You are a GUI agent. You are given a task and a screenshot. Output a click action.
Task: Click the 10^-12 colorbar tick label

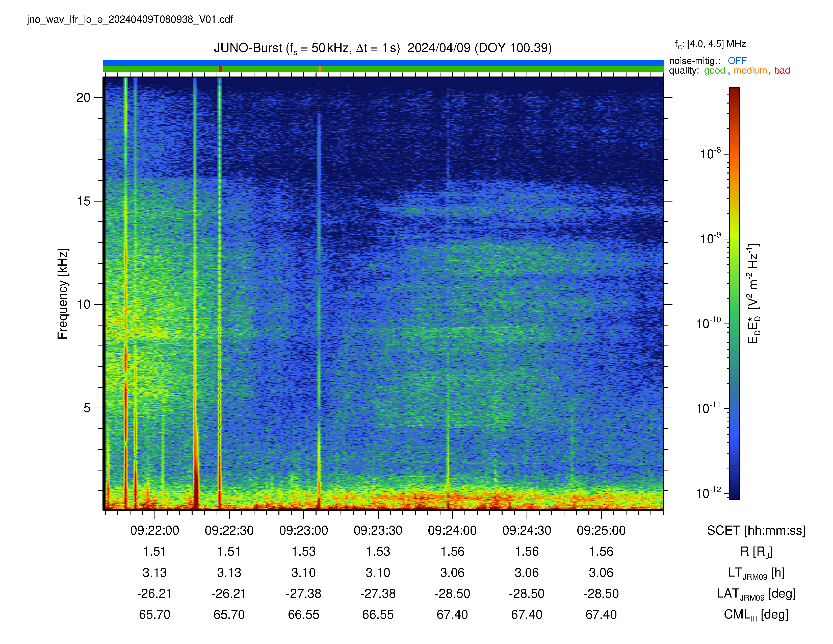pos(709,493)
